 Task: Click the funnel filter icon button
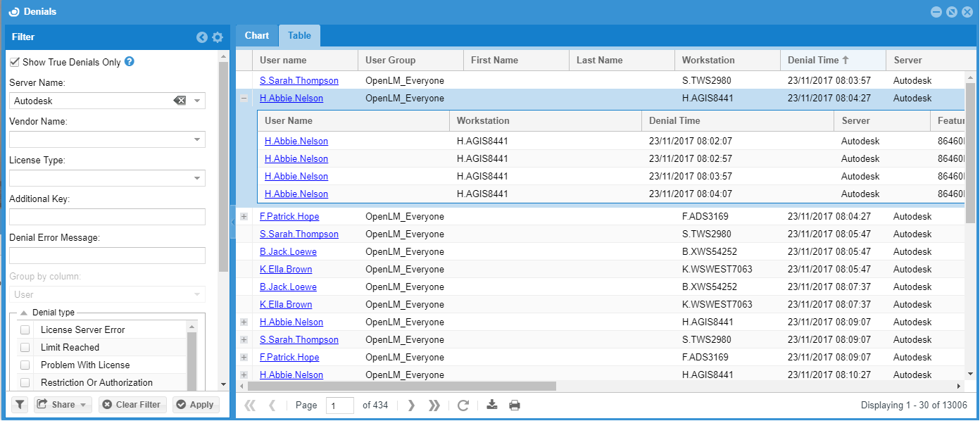tap(20, 405)
